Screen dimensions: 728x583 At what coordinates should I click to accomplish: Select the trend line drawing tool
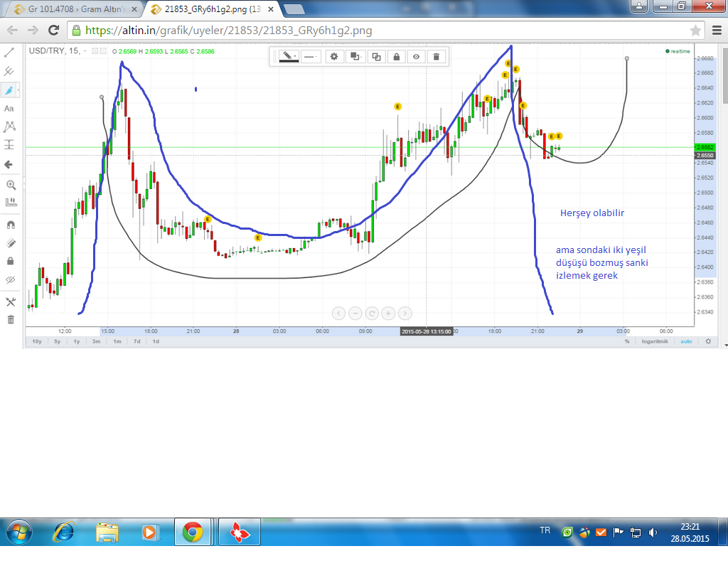10,53
